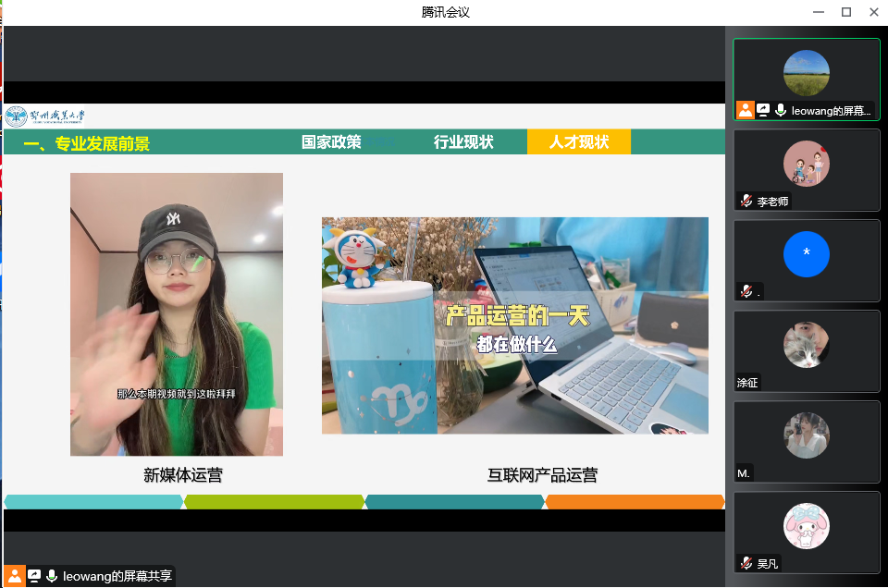The height and width of the screenshot is (588, 888).
Task: Maximize the 腾讯会议 window
Action: point(845,12)
